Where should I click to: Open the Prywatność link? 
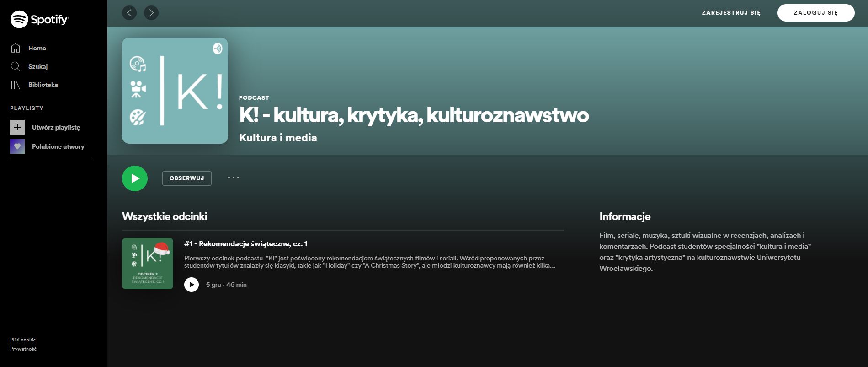coord(23,349)
